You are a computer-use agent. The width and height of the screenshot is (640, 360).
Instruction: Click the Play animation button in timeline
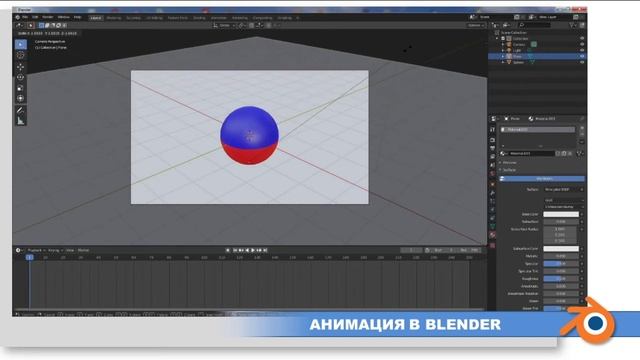(253, 250)
